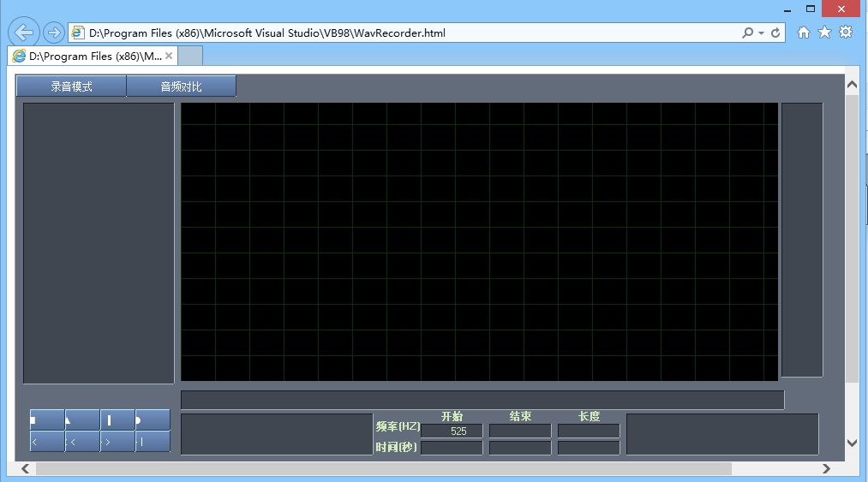The width and height of the screenshot is (868, 482).
Task: Click the long progress bar below the waveform
Action: coord(482,400)
